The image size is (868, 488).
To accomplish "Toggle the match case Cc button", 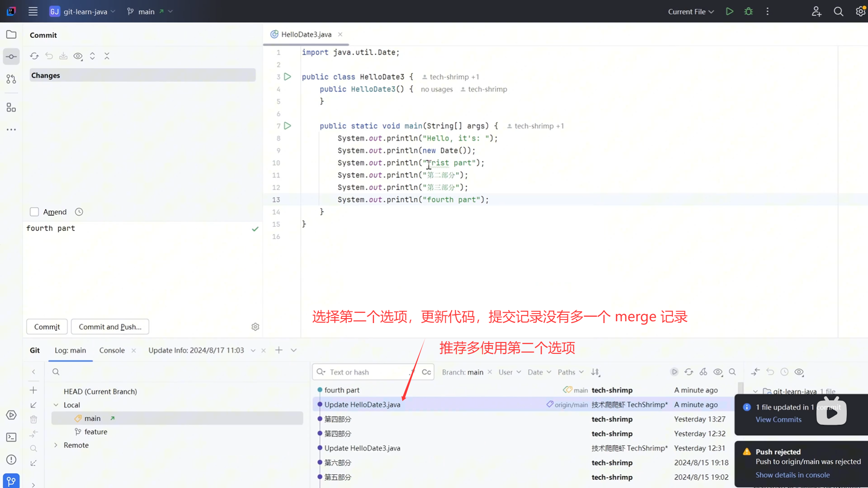I will 426,372.
